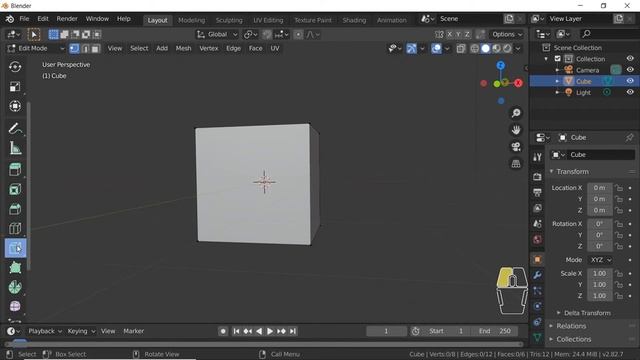Open Render properties tab
The height and width of the screenshot is (360, 640).
(537, 176)
